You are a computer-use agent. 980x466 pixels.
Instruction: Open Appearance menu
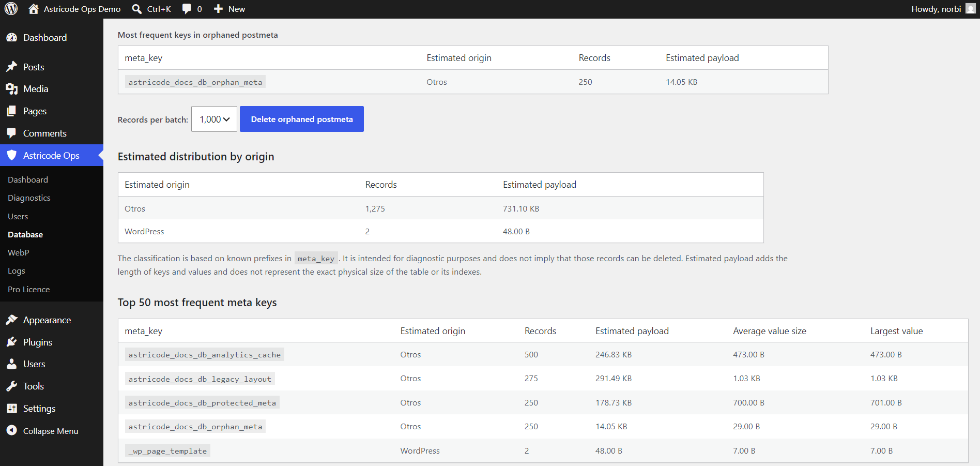point(47,320)
